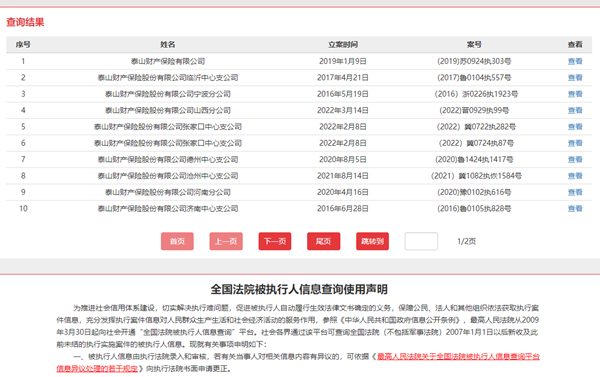Select date cell 2020年4月16日
This screenshot has width=600, height=377.
(x=343, y=193)
